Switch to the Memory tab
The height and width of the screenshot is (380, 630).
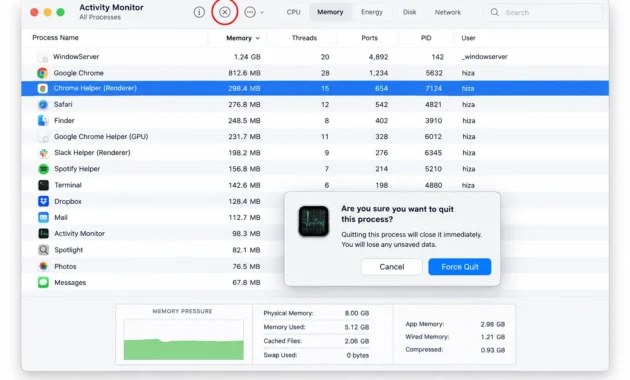click(x=330, y=12)
